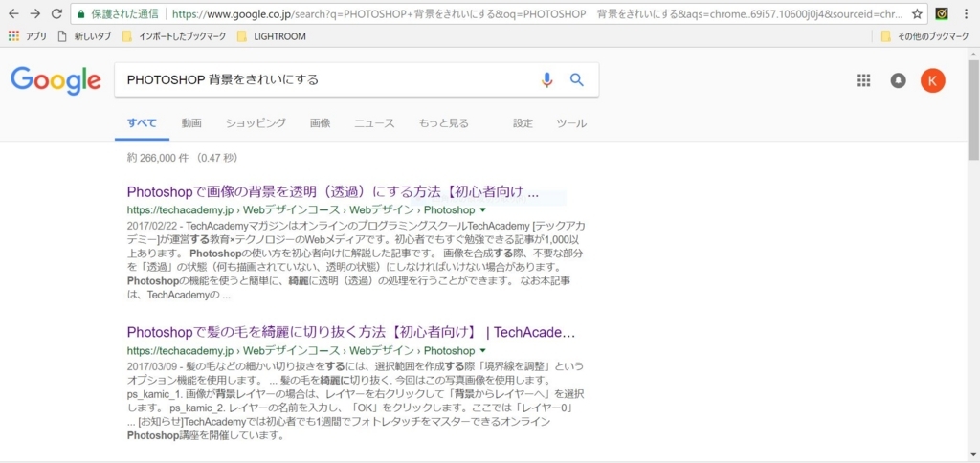Screen dimensions: 980x463
Task: Switch to the ニュース tab
Action: point(374,123)
